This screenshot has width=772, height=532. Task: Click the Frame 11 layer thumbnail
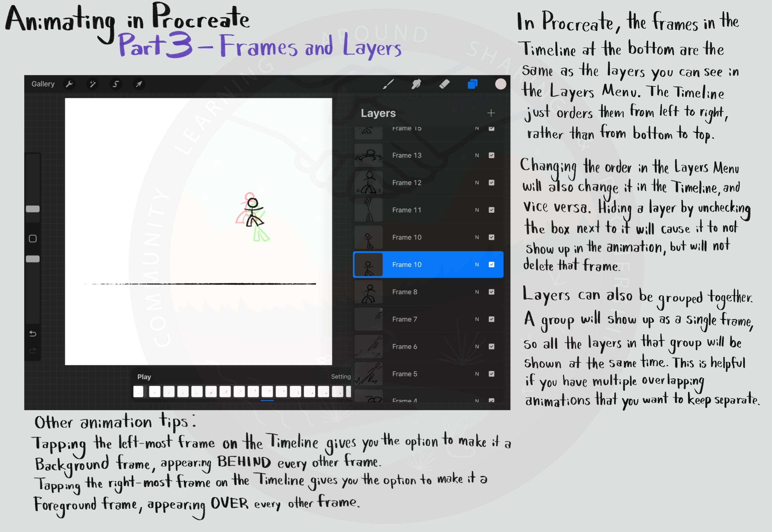(x=368, y=210)
